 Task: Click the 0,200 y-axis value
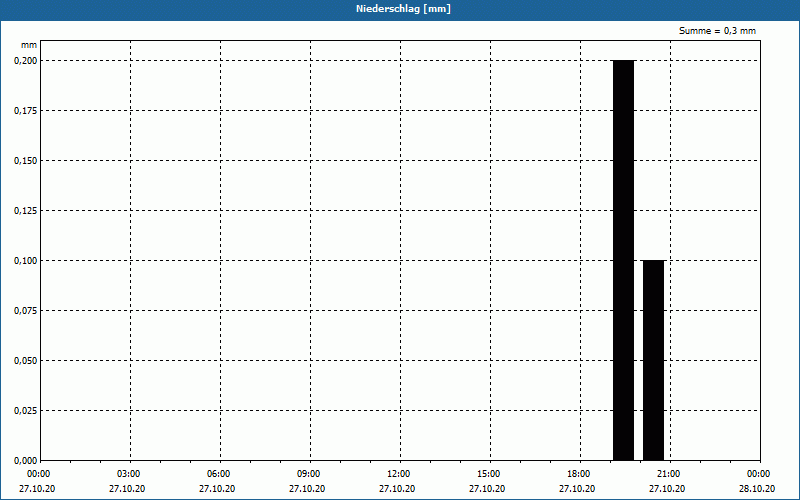tap(26, 61)
